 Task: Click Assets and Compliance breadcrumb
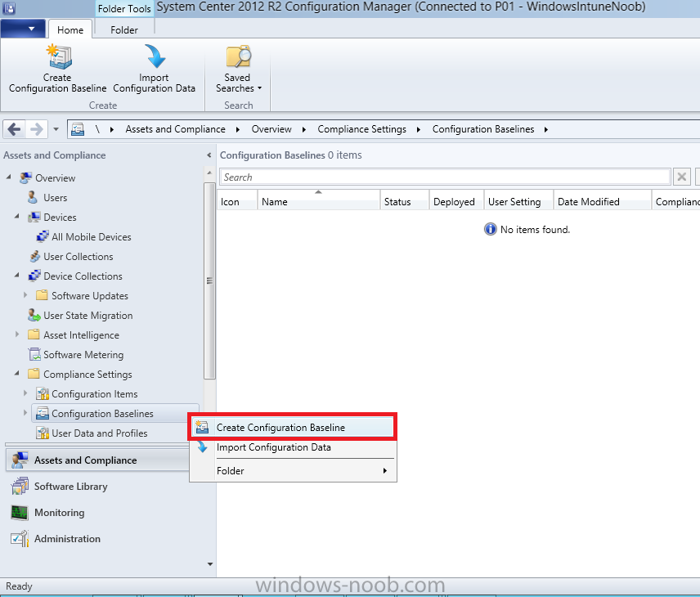[175, 129]
